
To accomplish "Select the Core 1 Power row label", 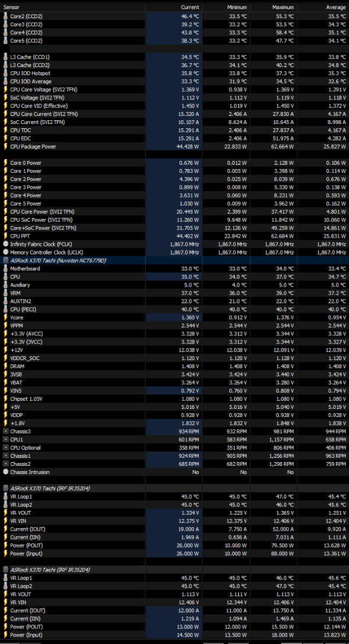I will pos(26,171).
